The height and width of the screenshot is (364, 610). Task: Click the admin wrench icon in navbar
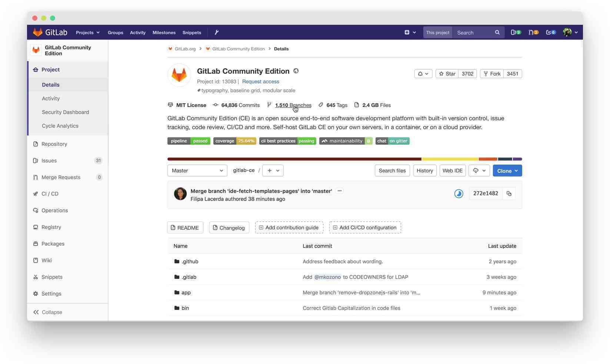coord(217,33)
